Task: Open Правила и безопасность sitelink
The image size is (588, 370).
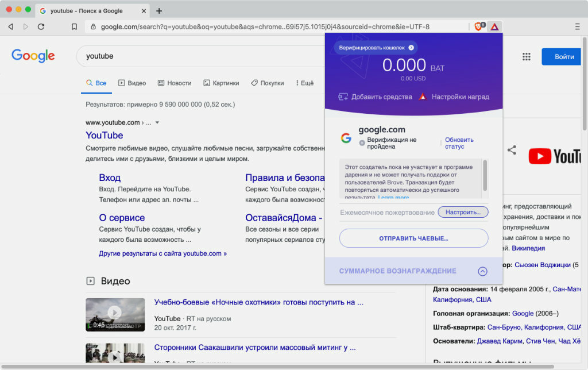Action: click(285, 178)
